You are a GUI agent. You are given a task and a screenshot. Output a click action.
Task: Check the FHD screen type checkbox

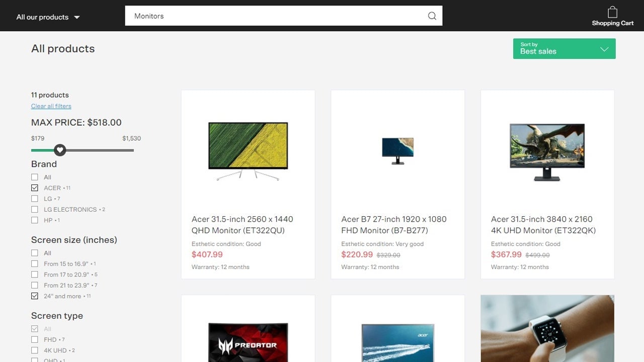coord(35,339)
